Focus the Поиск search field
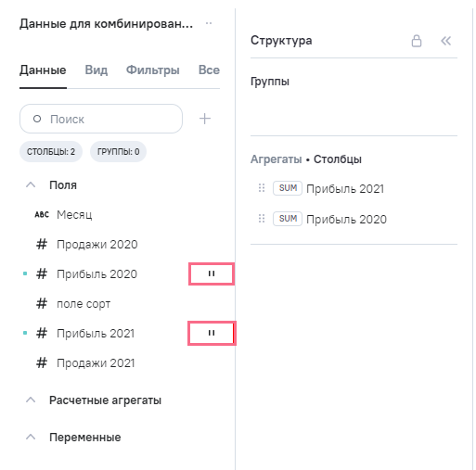Image resolution: width=476 pixels, height=470 pixels. [x=101, y=119]
